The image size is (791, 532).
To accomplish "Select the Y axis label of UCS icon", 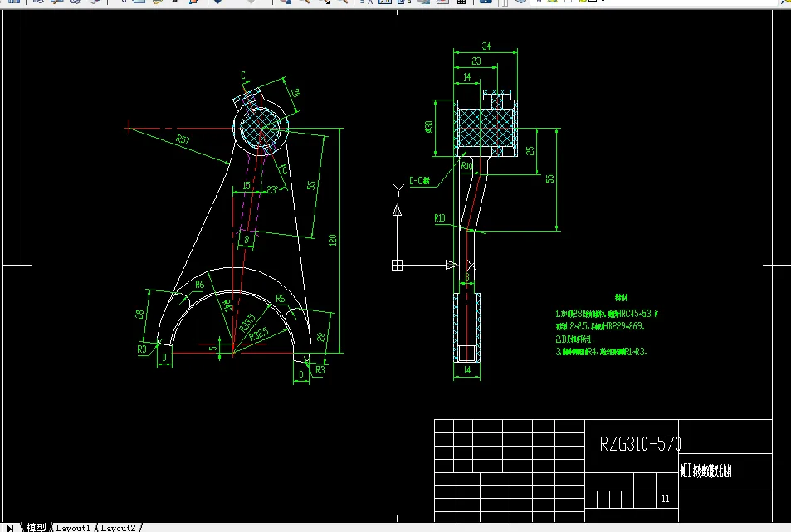I will [398, 190].
